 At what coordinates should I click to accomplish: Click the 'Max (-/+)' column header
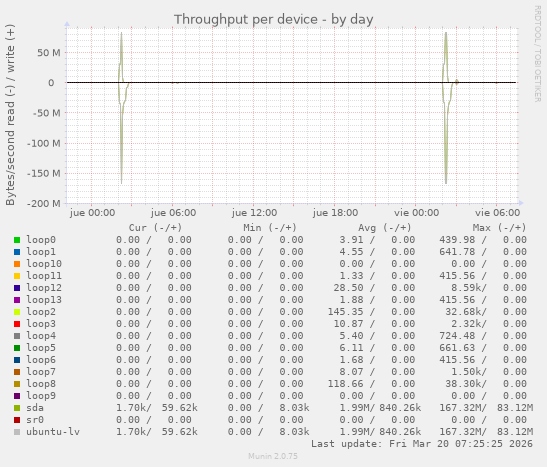499,228
